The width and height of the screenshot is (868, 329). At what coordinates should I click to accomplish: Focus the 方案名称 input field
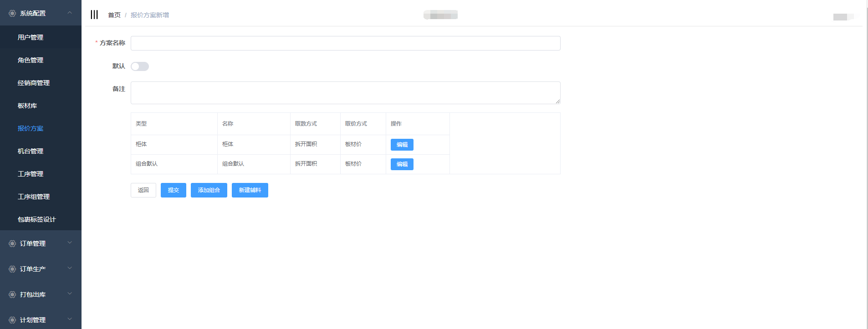point(345,43)
